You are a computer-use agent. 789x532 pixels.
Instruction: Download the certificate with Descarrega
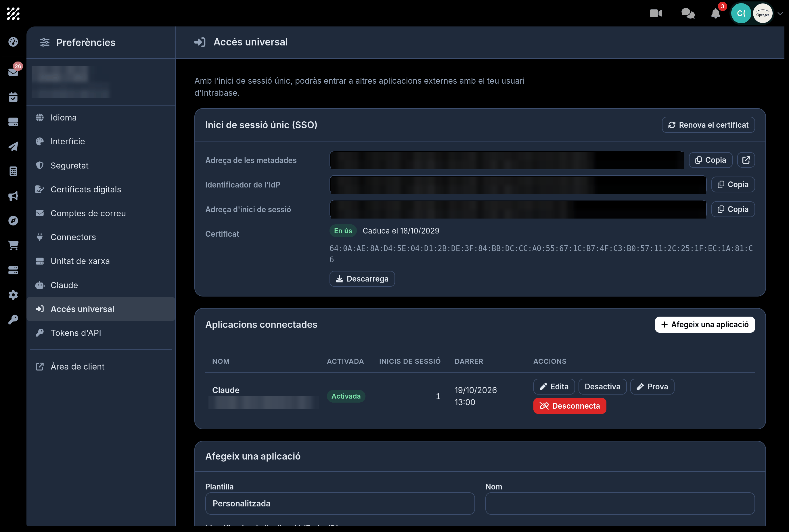[362, 279]
